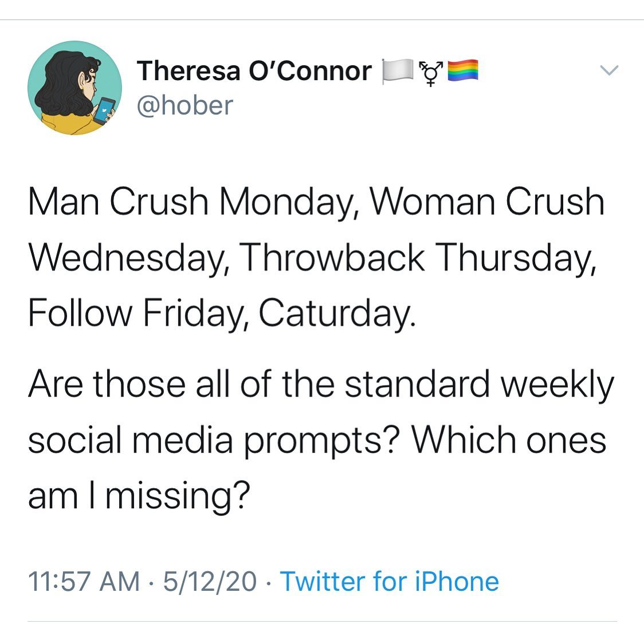
Task: Open Theresa O'Connor's profile picture
Action: [x=74, y=88]
